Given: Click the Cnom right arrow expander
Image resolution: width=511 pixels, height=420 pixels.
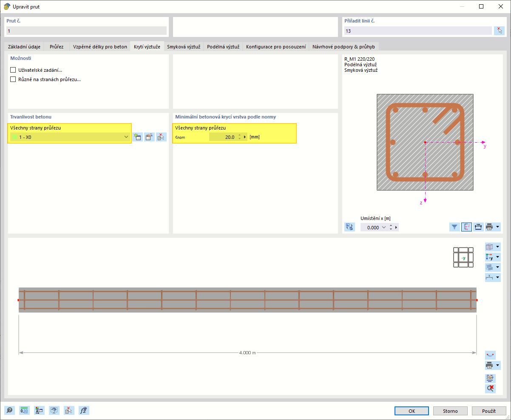Looking at the screenshot, I should click(245, 137).
